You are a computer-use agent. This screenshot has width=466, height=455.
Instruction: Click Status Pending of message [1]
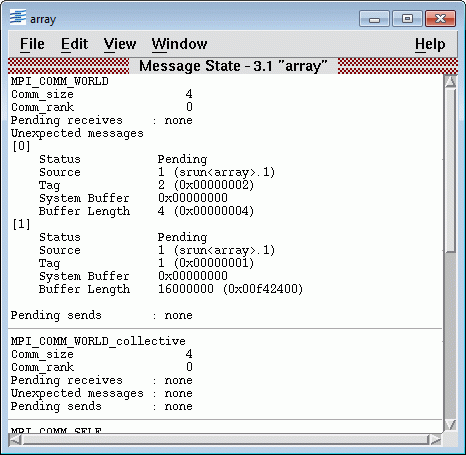click(x=123, y=237)
